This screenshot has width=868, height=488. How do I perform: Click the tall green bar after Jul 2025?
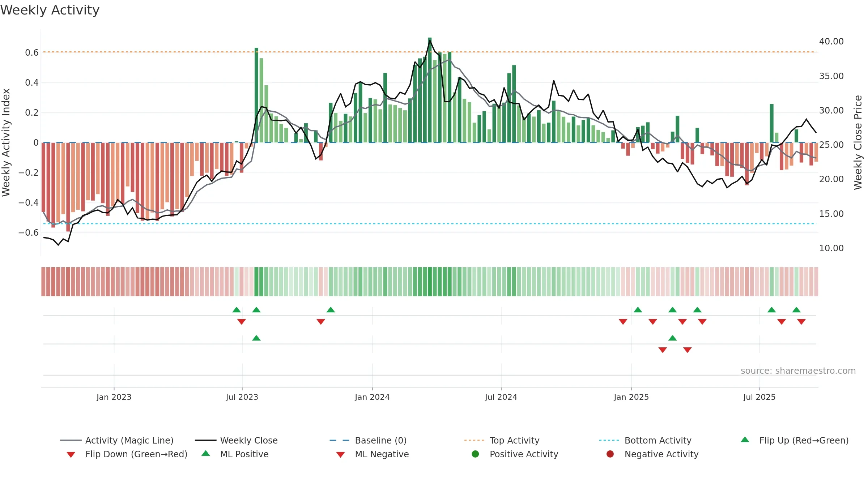click(771, 123)
